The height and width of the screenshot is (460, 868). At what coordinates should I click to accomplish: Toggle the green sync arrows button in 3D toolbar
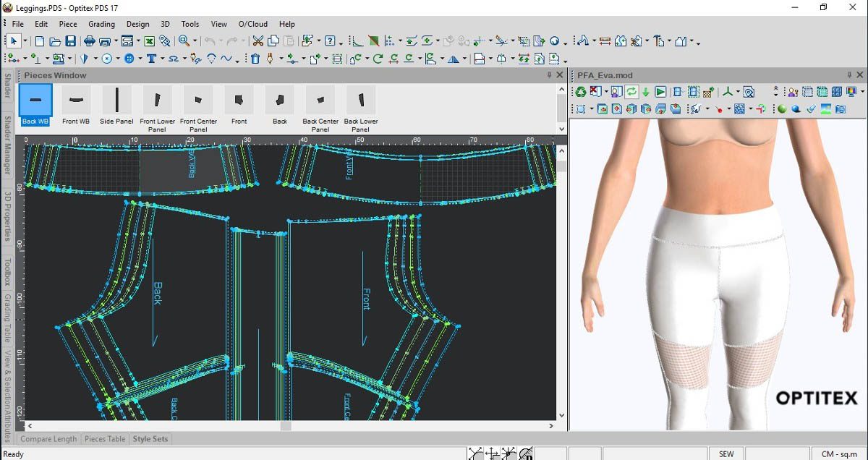(631, 92)
